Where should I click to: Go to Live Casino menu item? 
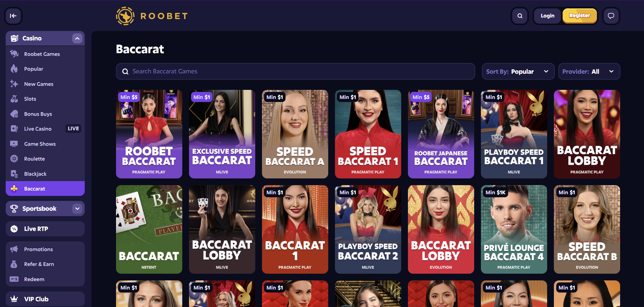pyautogui.click(x=45, y=129)
